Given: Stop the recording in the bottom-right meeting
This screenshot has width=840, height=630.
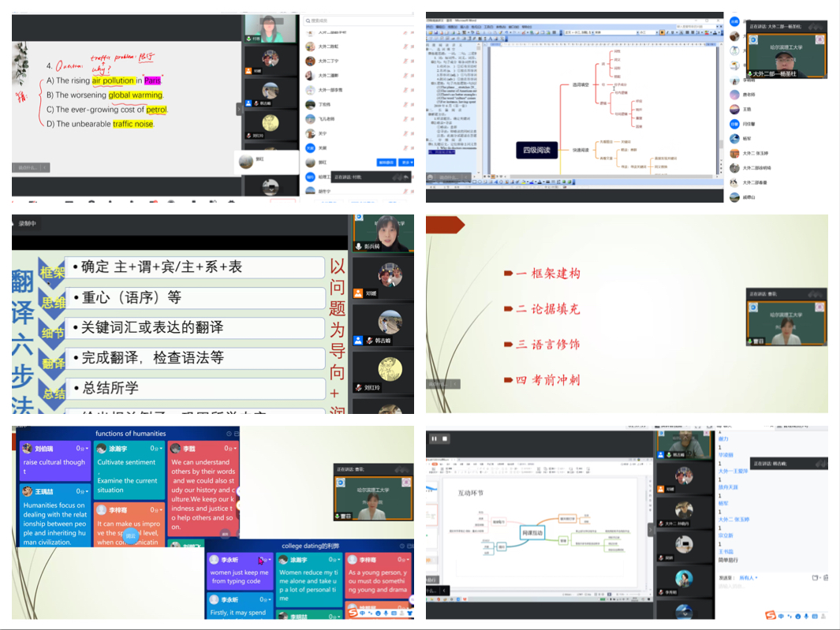Looking at the screenshot, I should coord(445,438).
